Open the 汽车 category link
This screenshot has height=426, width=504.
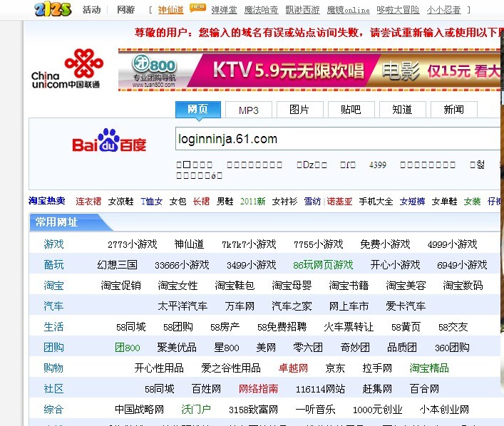pyautogui.click(x=53, y=306)
